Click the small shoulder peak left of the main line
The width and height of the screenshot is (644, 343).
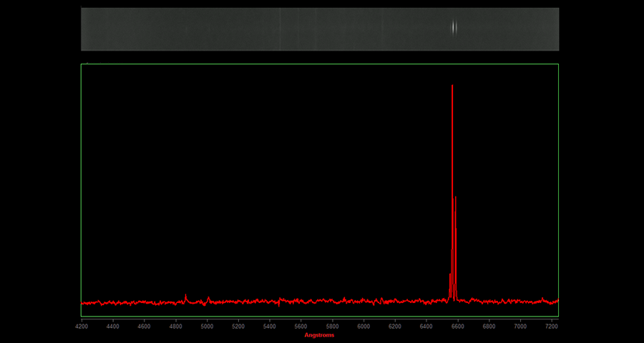coord(449,275)
